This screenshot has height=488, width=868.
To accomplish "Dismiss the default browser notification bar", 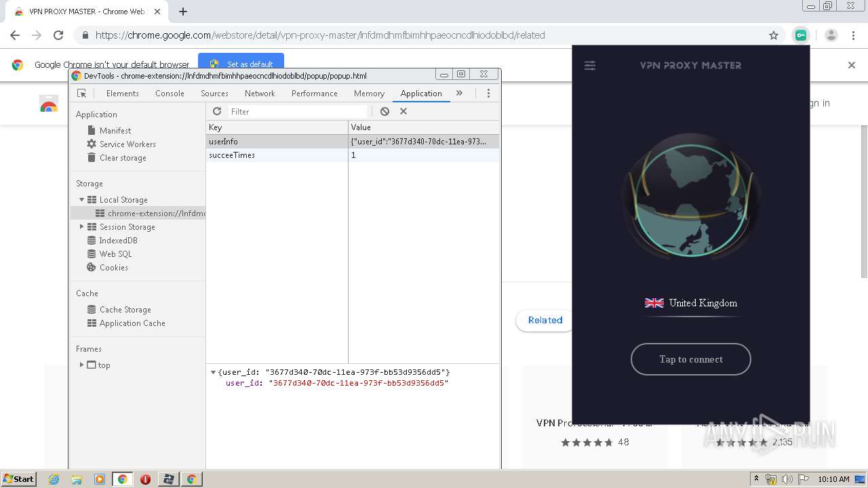I will (x=852, y=65).
